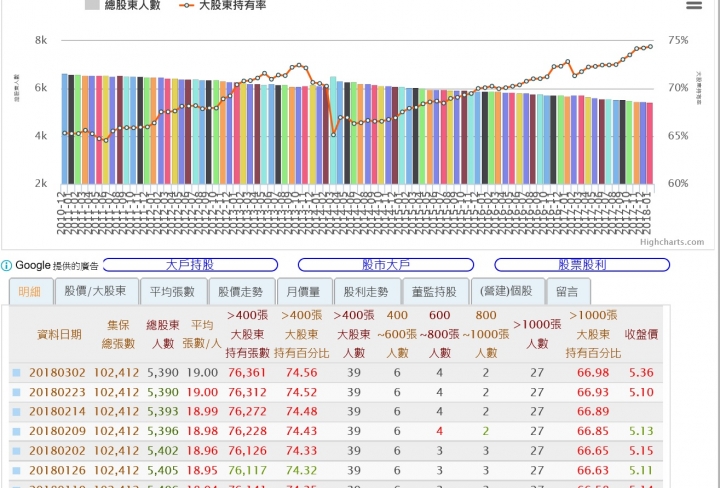720x488 pixels.
Task: Click the closing price 5.10
Action: [x=641, y=393]
